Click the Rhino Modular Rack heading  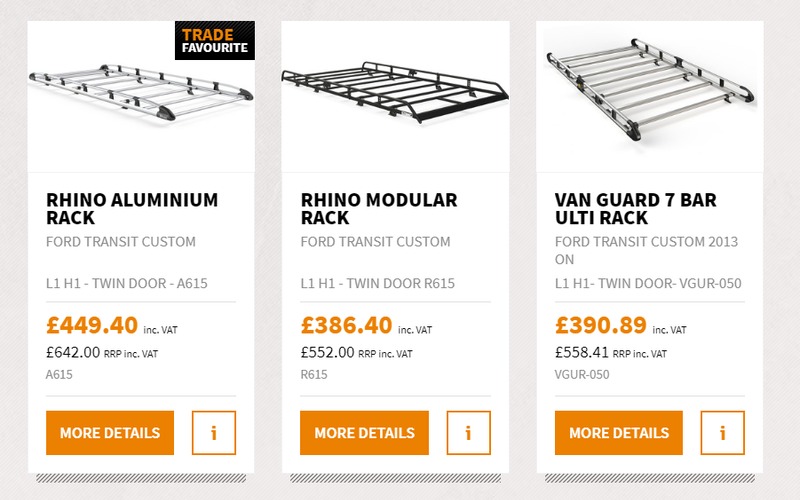[x=379, y=208]
